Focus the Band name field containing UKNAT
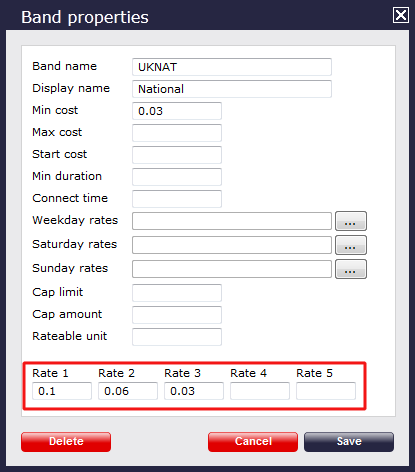 tap(232, 67)
